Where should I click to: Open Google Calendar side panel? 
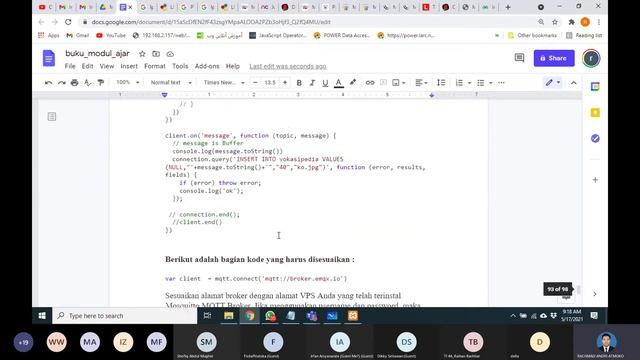pos(595,87)
